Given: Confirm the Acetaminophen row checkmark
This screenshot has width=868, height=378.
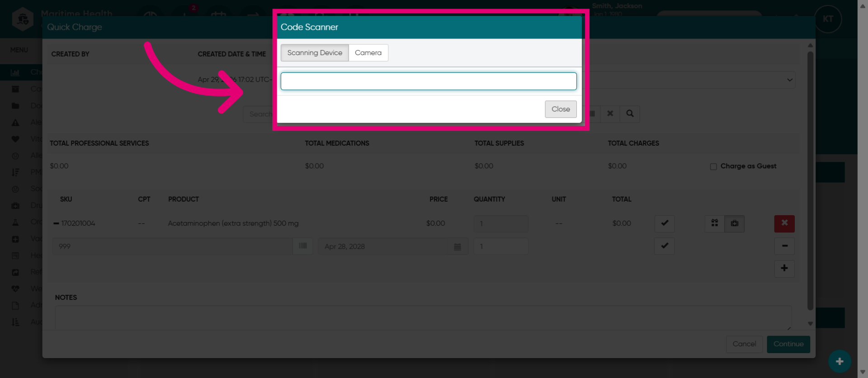Looking at the screenshot, I should tap(665, 223).
